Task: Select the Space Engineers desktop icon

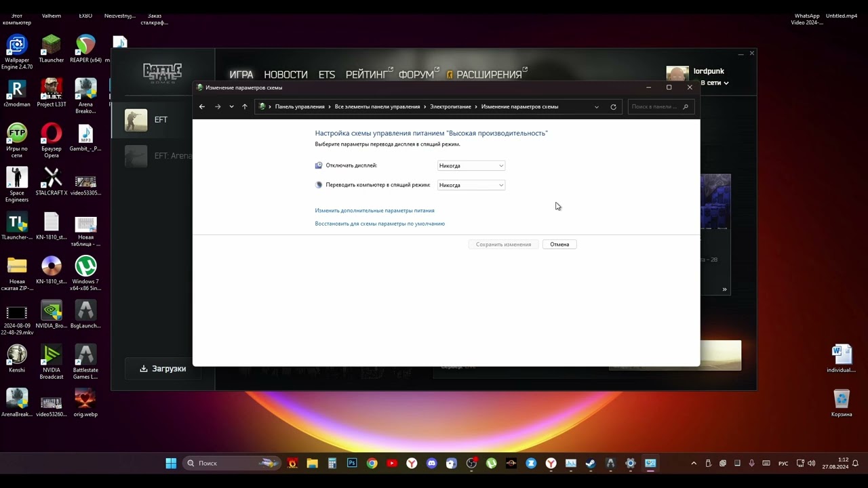Action: click(x=17, y=185)
